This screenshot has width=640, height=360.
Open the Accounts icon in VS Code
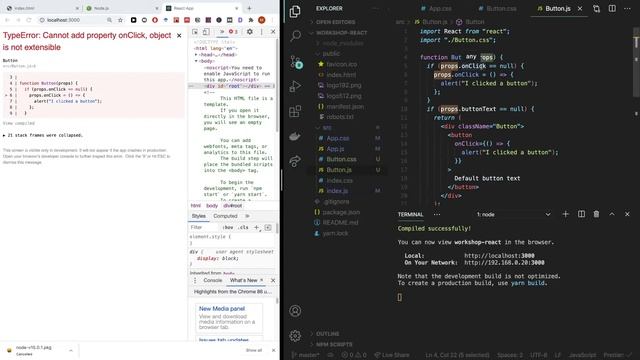tap(295, 311)
